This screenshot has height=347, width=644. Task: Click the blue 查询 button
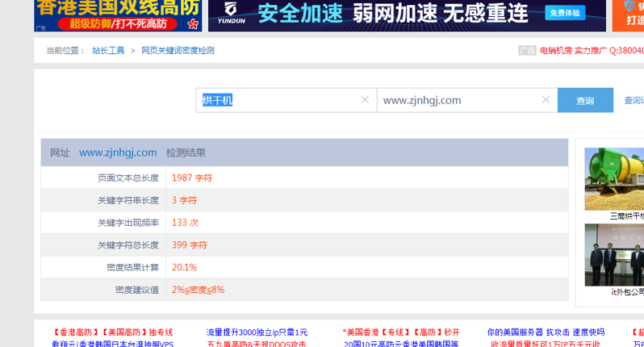(585, 100)
